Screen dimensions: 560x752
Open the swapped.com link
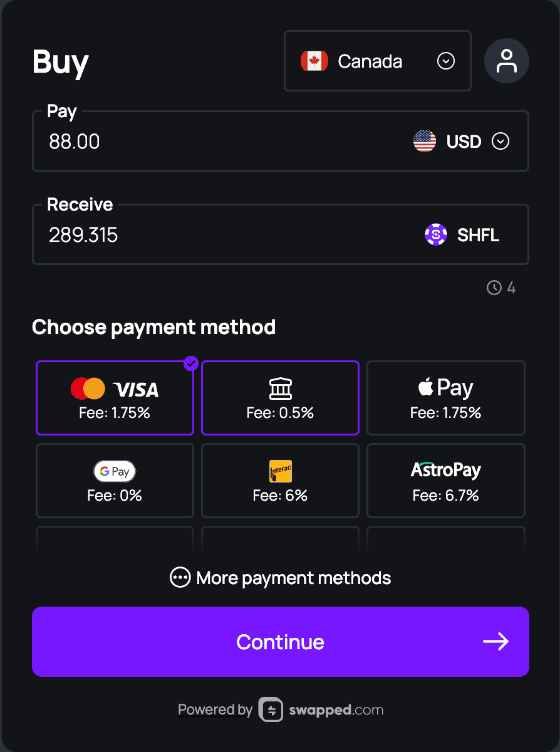point(336,710)
